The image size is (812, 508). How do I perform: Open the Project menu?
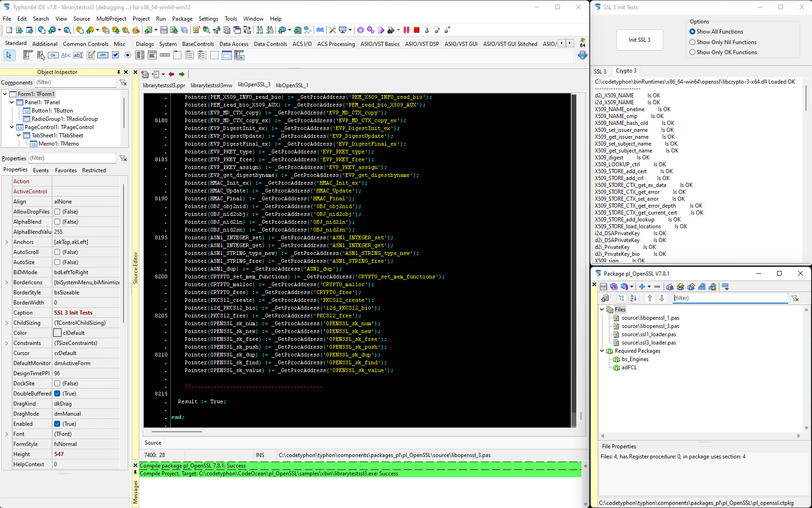click(x=141, y=19)
